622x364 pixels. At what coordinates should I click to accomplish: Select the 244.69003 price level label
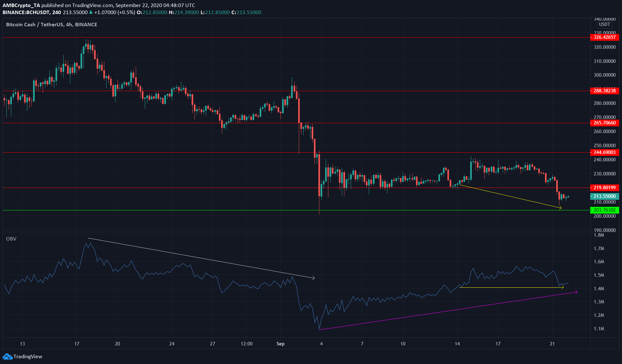pyautogui.click(x=605, y=152)
